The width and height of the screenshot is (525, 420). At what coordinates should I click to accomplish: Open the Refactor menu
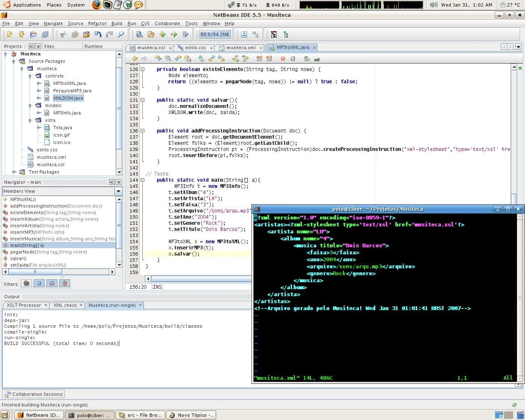[x=97, y=23]
